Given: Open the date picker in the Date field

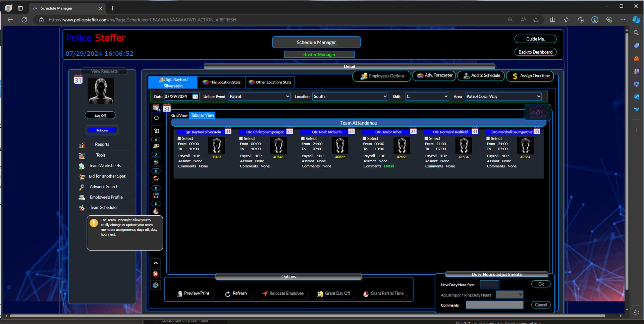Looking at the screenshot, I should (195, 97).
